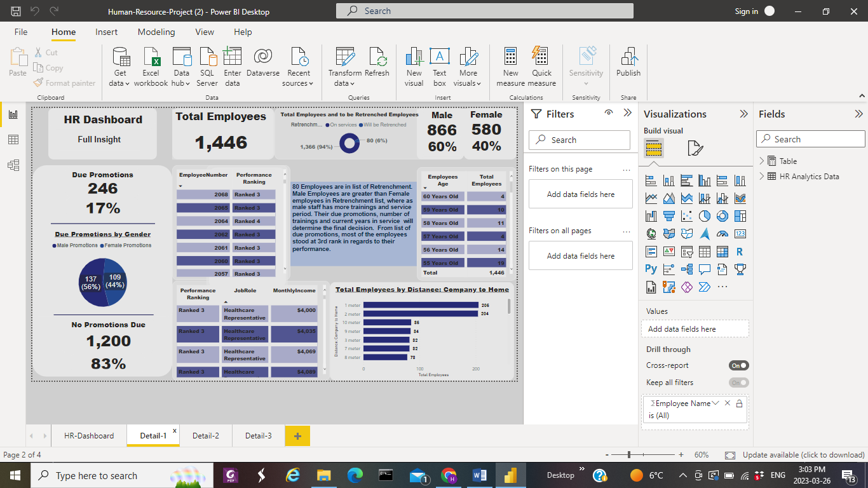Select the Slicer visual icon
Viewport: 868px width, 488px height.
[687, 252]
